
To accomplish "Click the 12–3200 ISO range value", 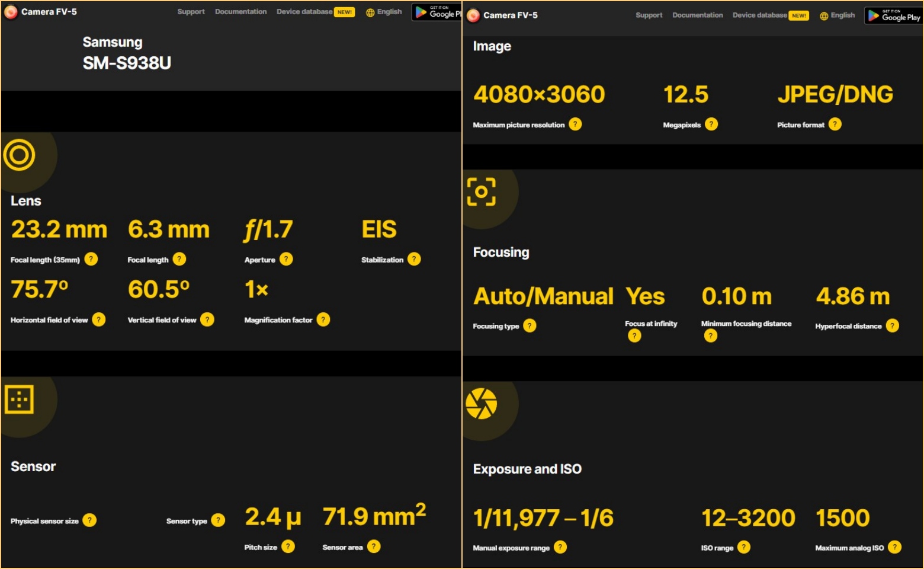I will click(x=748, y=518).
